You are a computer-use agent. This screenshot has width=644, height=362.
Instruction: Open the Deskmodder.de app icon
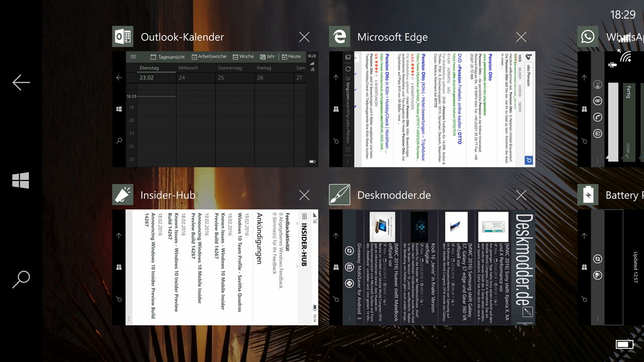pyautogui.click(x=340, y=195)
